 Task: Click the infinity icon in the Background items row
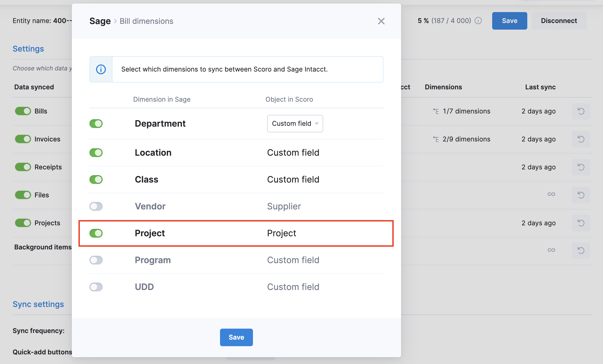pos(551,250)
